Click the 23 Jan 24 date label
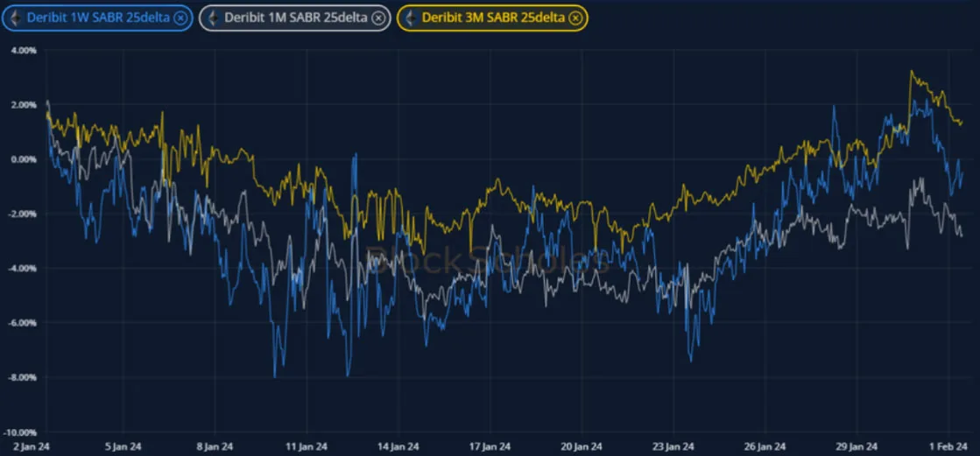This screenshot has height=456, width=980. point(673,446)
